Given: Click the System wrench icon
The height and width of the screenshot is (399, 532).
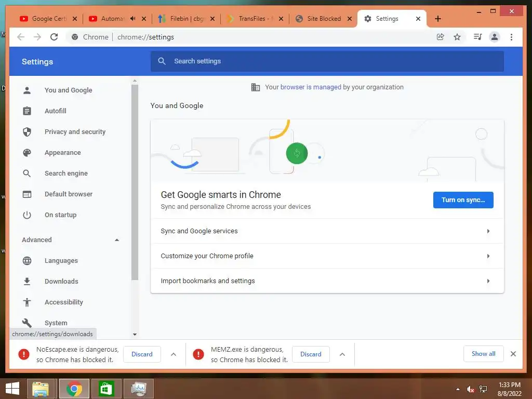Looking at the screenshot, I should 27,323.
